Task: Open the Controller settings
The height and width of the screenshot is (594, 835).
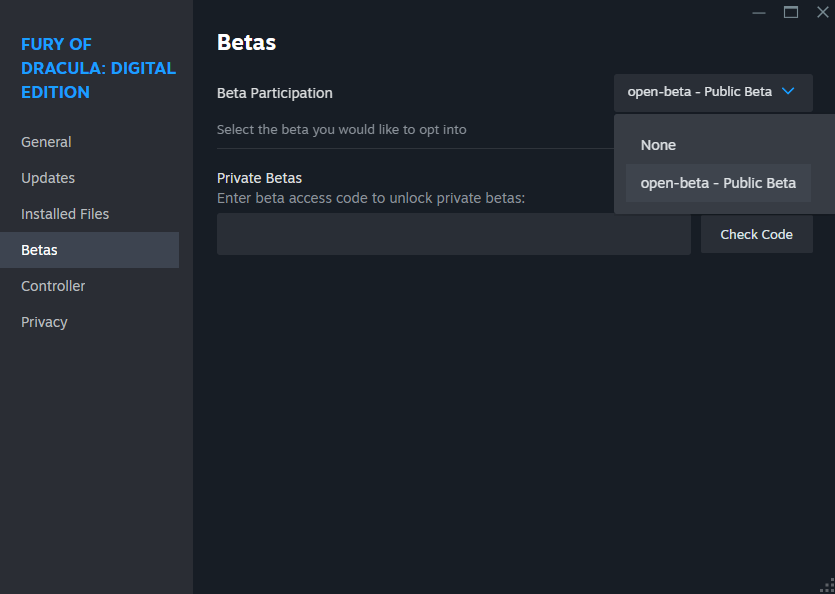Action: (x=53, y=286)
